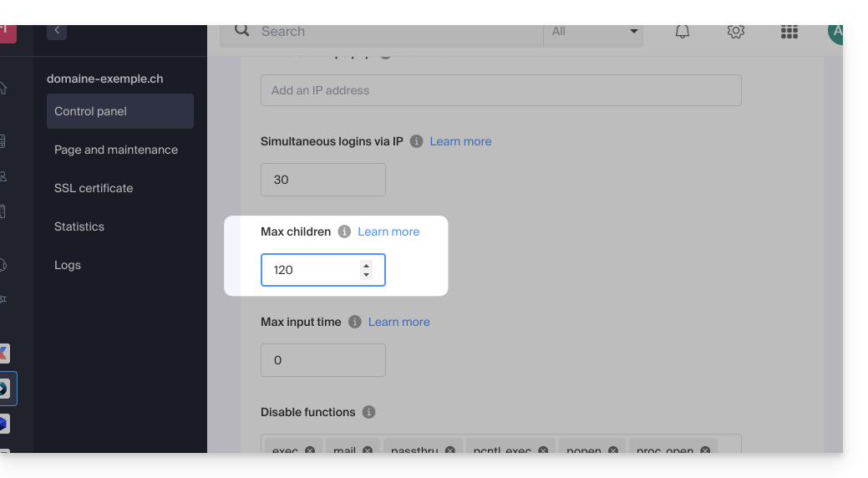The width and height of the screenshot is (868, 478).
Task: Increase Max children with the up arrow
Action: point(366,266)
